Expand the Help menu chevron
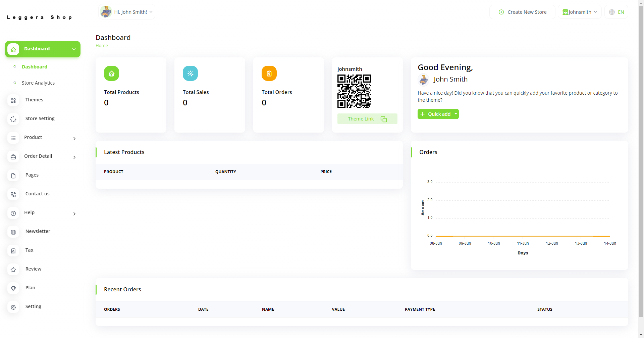This screenshot has height=338, width=644. coord(74,213)
